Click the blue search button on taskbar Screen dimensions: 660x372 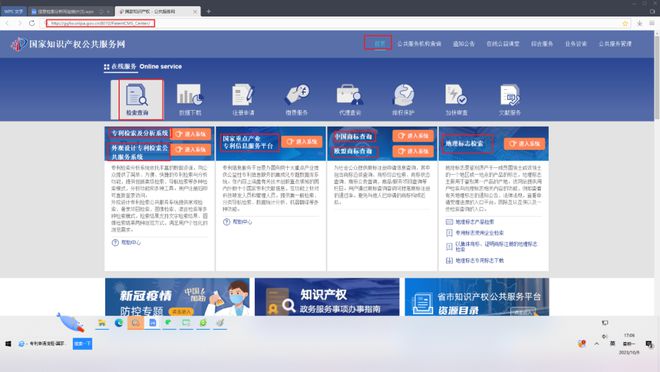[x=82, y=344]
